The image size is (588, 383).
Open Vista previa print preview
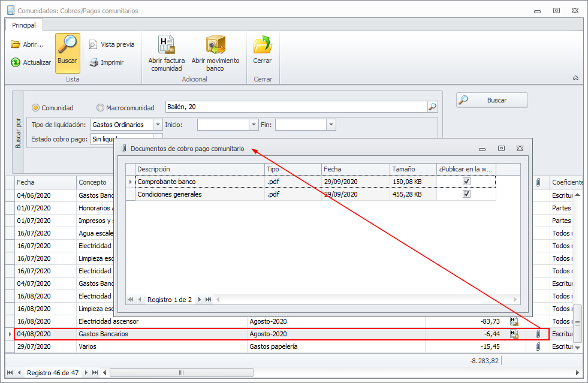[94, 44]
